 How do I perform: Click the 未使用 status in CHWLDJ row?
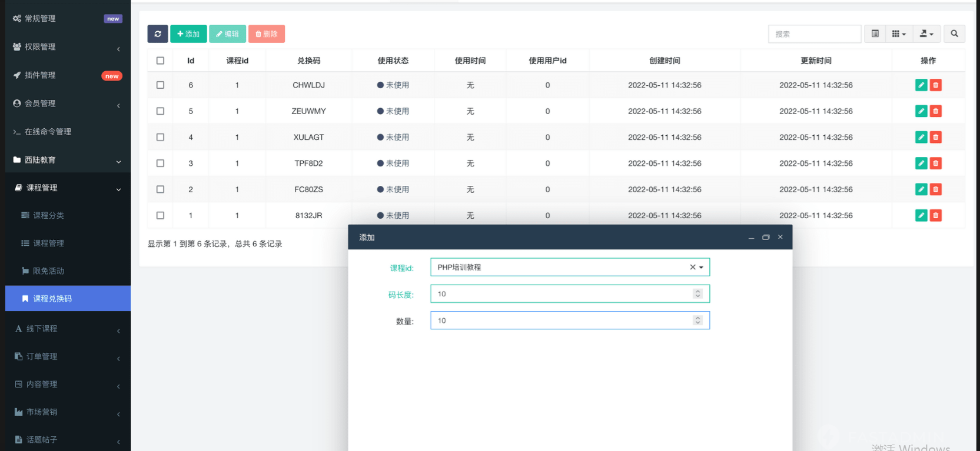point(393,85)
